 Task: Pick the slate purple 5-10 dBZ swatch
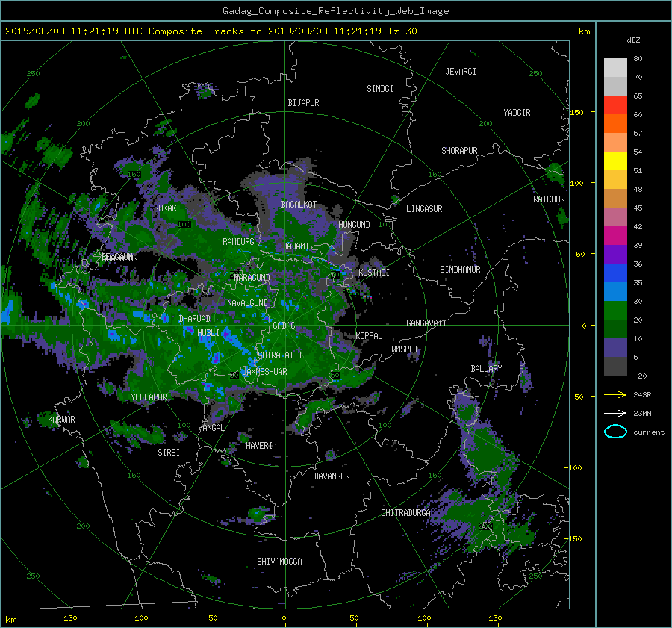(x=615, y=348)
